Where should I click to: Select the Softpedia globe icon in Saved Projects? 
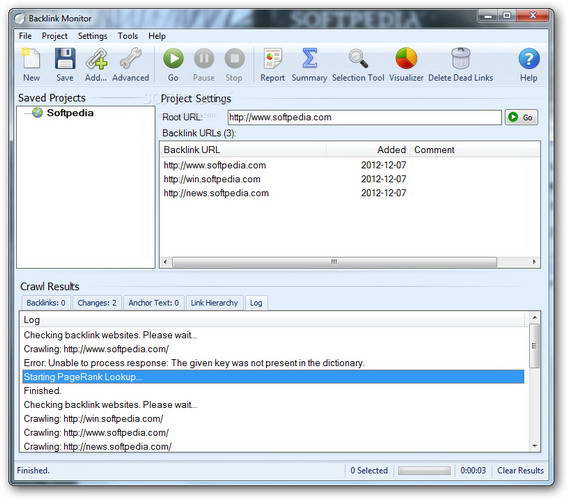pos(37,113)
